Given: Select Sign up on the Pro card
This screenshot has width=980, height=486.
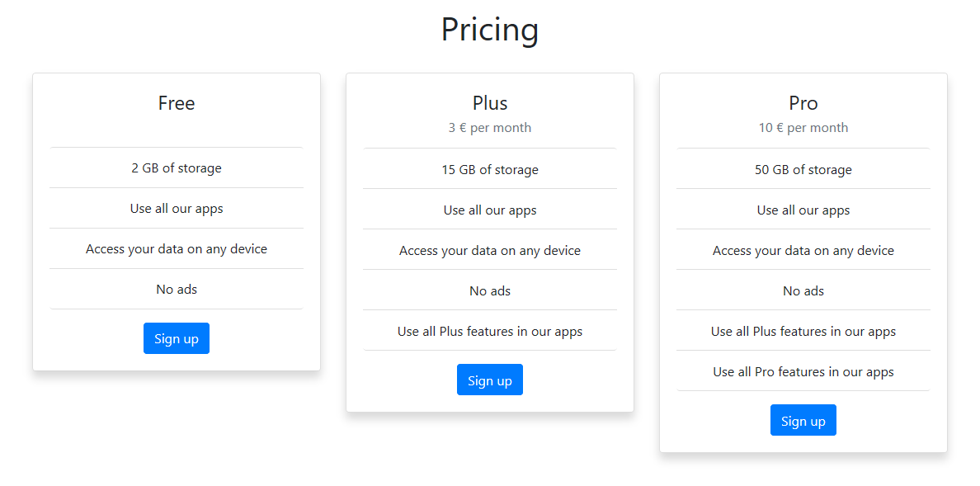Looking at the screenshot, I should [803, 421].
